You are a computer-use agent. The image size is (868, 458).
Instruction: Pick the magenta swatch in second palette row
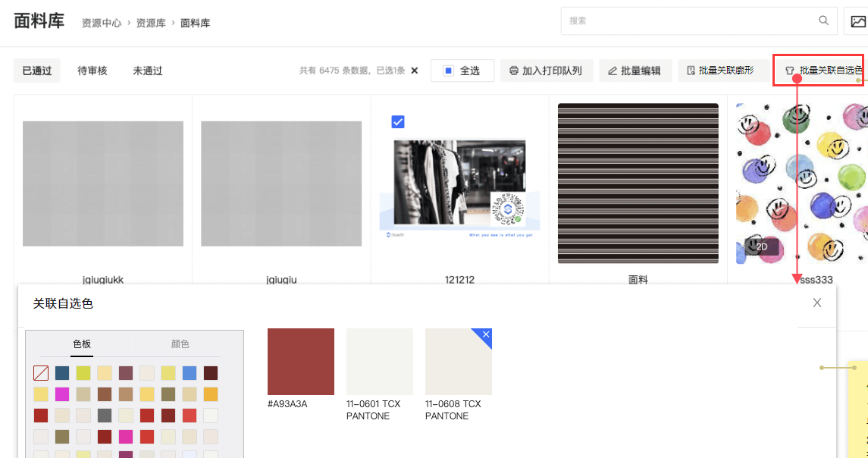pyautogui.click(x=62, y=394)
